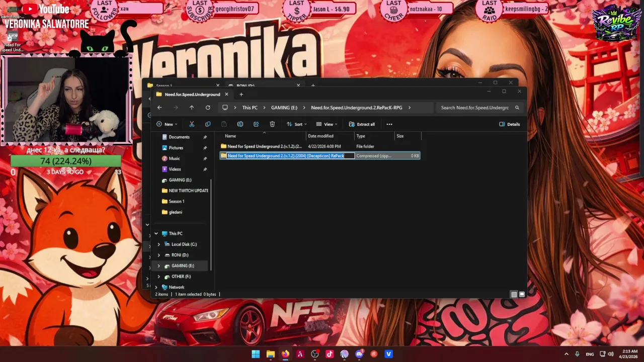
Task: Refresh the current folder view
Action: point(208,108)
